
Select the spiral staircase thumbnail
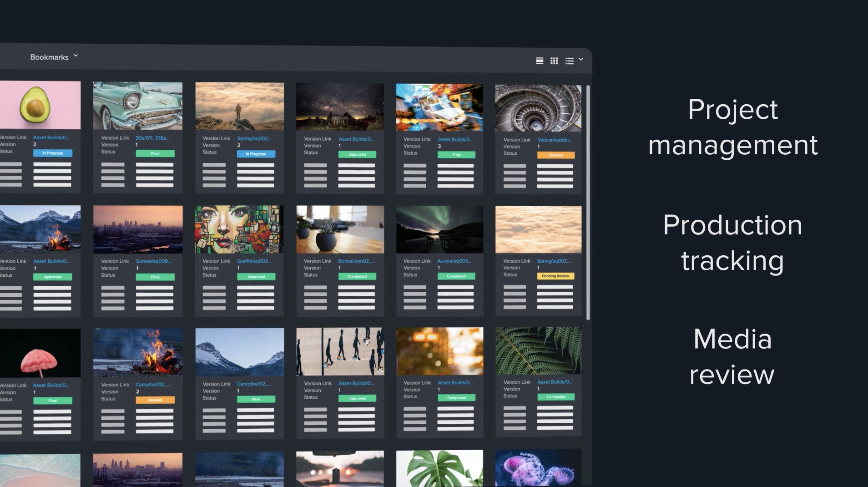538,108
